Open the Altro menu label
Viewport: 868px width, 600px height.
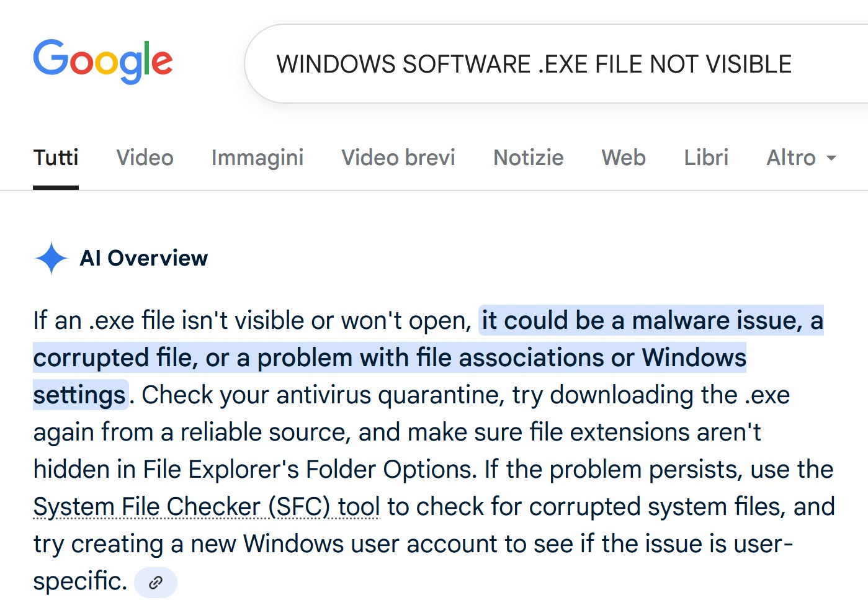point(791,158)
